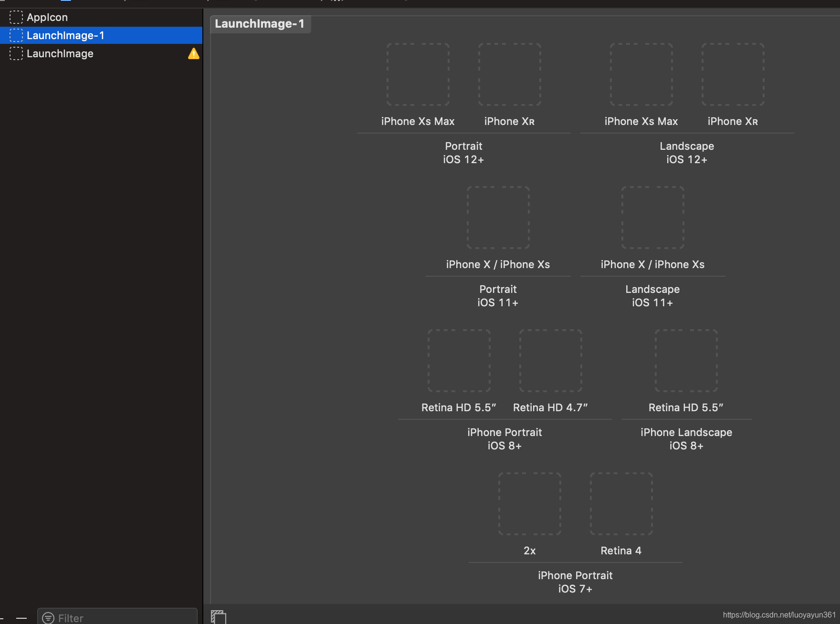Viewport: 840px width, 624px height.
Task: Select the Retina HD 4.7" image well
Action: tap(551, 361)
